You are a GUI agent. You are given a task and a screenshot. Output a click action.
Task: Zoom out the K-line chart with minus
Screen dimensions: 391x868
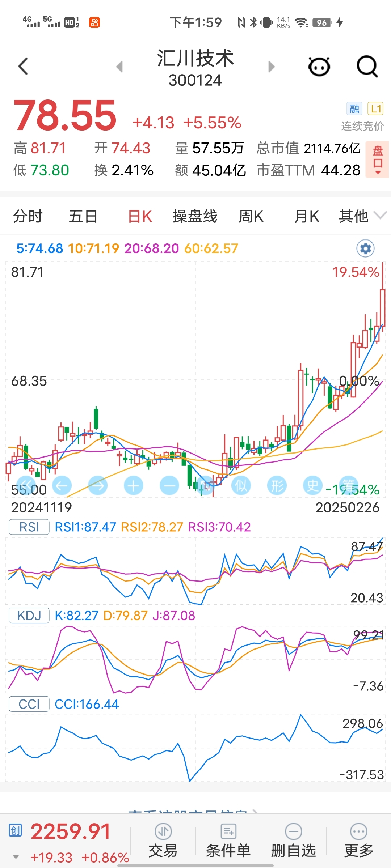pyautogui.click(x=169, y=486)
